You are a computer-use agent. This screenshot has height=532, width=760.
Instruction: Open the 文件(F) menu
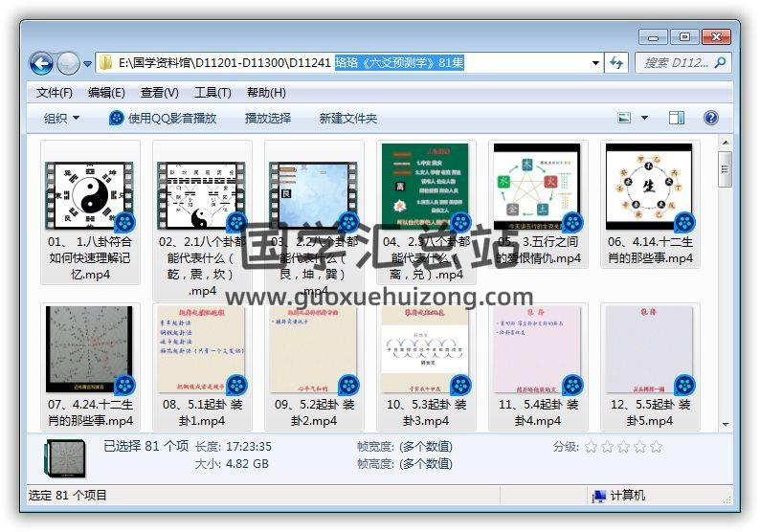tap(54, 93)
